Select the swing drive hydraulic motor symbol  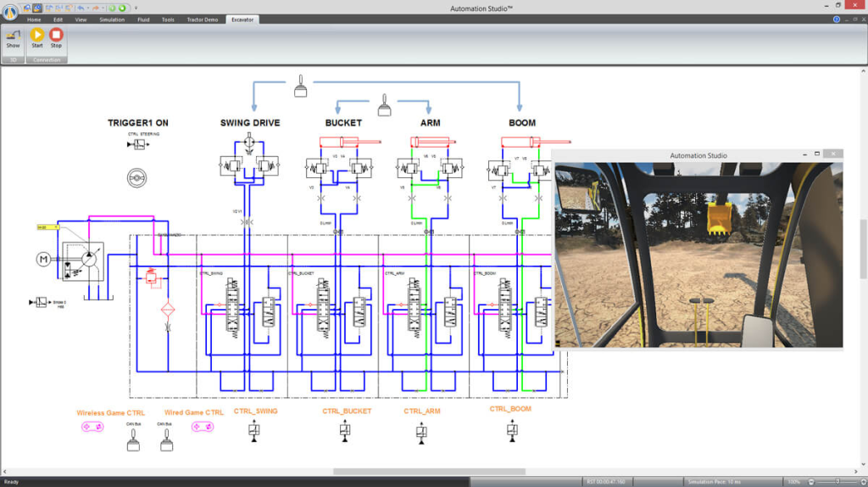249,142
